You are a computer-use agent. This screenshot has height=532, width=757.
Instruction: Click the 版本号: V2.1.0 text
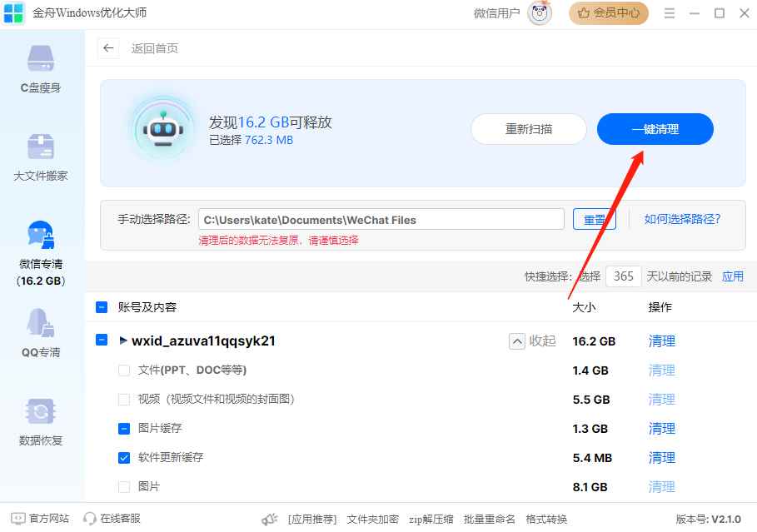pos(708,520)
